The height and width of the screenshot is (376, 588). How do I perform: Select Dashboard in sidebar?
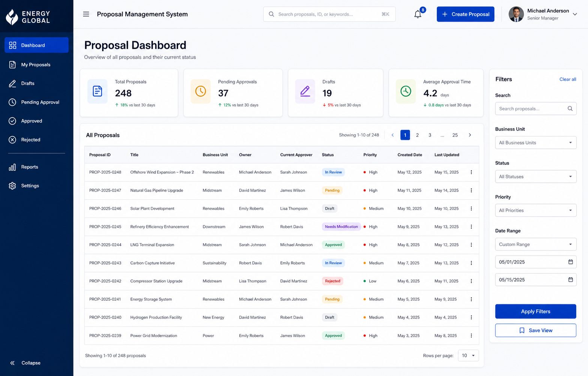pyautogui.click(x=36, y=45)
